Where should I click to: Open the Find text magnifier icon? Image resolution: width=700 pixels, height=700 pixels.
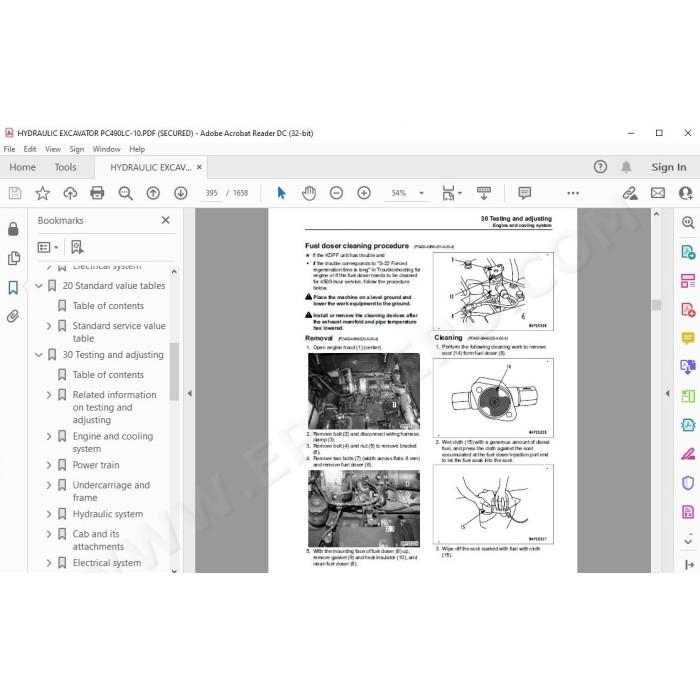[125, 193]
